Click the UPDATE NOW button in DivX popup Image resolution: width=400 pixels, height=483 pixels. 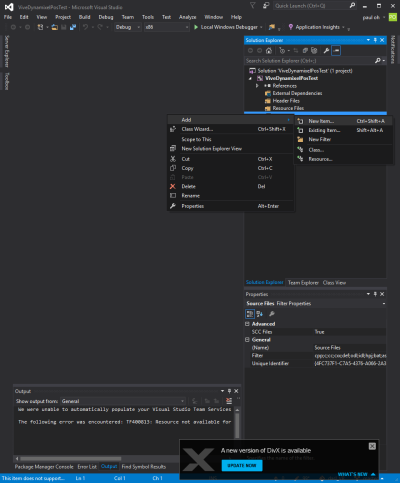(242, 465)
